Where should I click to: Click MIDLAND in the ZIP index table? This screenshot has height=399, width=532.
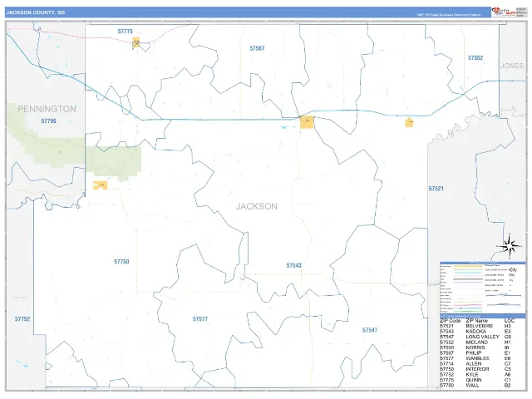pyautogui.click(x=476, y=342)
